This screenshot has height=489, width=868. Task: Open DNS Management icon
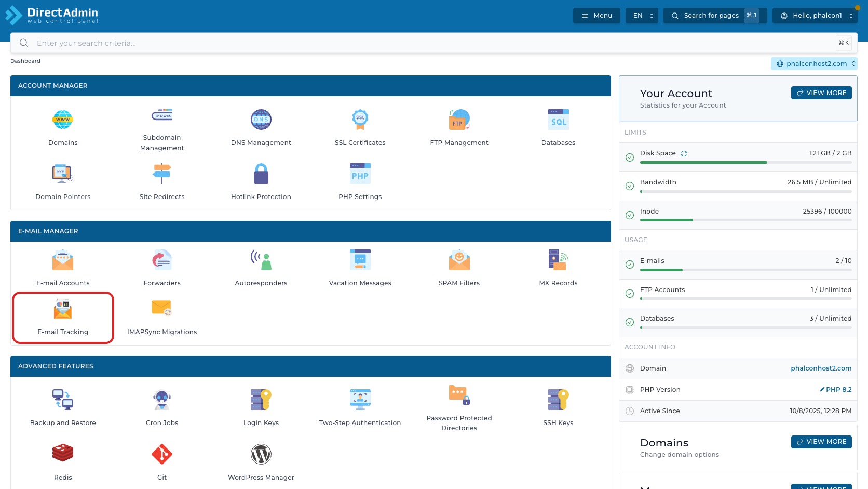pyautogui.click(x=261, y=120)
